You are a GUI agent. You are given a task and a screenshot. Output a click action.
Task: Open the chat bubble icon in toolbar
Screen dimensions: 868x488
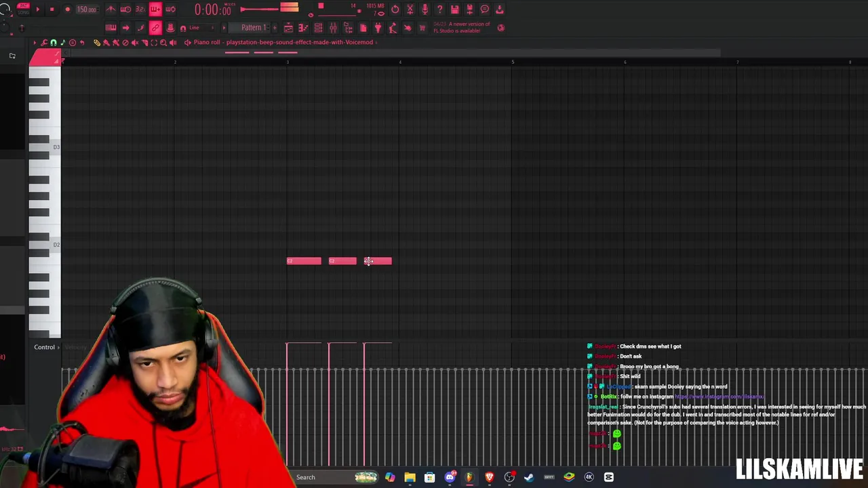click(x=485, y=9)
